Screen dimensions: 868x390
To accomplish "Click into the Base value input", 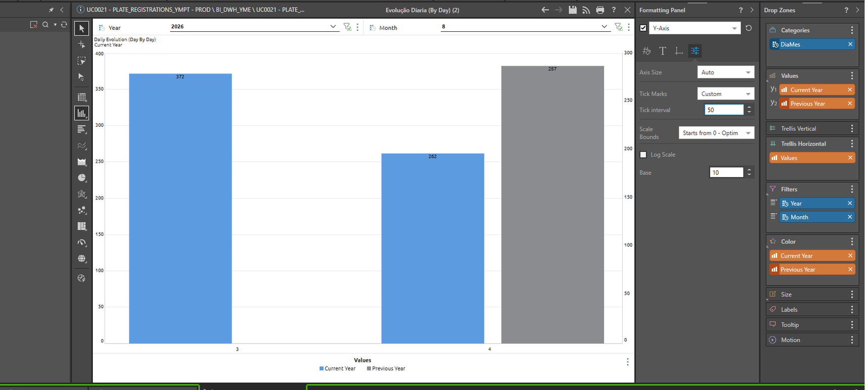I will coord(727,173).
